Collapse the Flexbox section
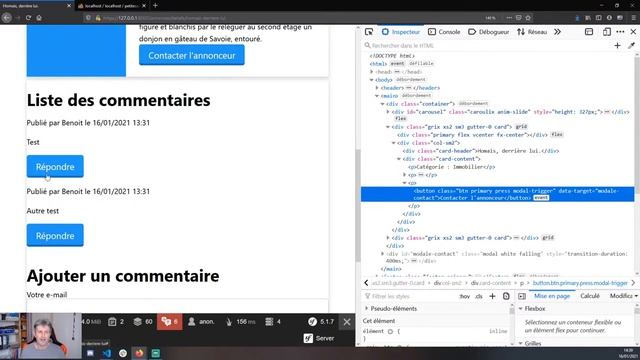640x360 pixels. point(521,309)
